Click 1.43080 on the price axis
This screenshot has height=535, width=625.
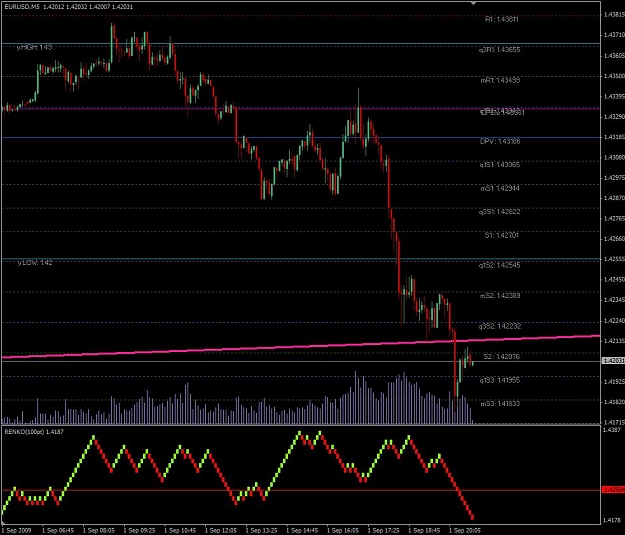point(614,157)
